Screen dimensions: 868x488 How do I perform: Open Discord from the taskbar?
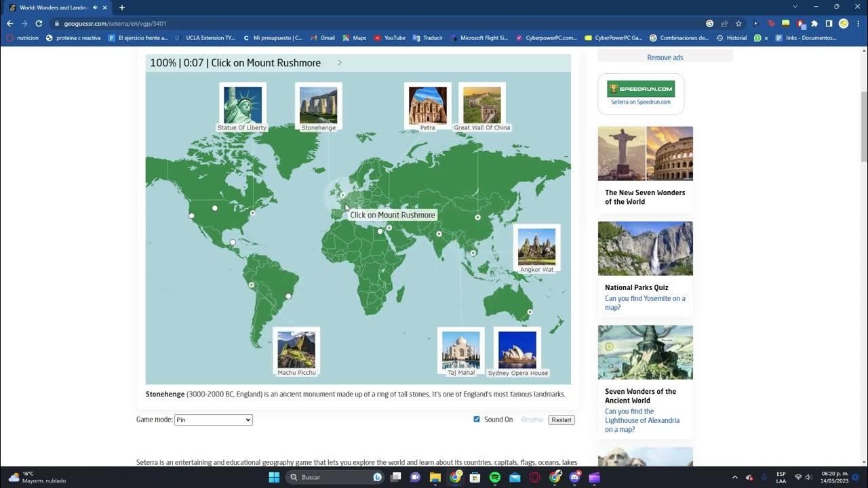[x=575, y=477]
